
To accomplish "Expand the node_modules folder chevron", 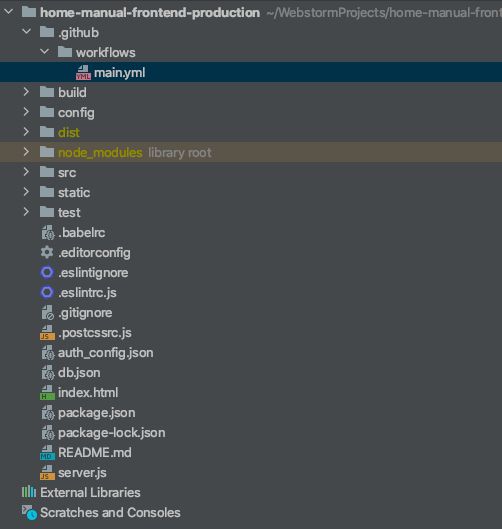I will [x=26, y=152].
